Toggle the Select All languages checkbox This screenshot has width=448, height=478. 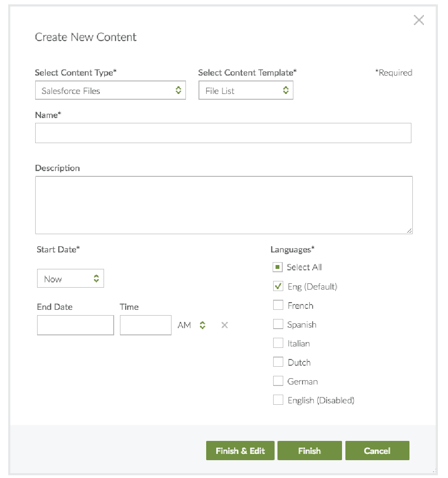[x=277, y=267]
